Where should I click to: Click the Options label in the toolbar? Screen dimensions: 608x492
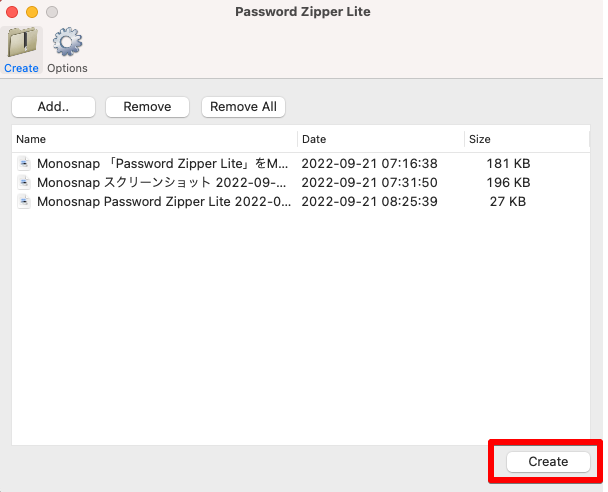point(67,68)
